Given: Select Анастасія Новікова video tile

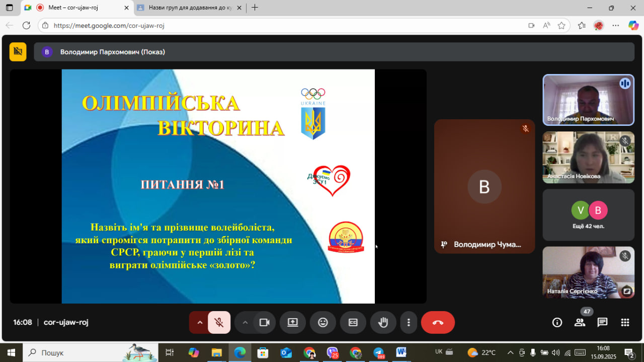Looking at the screenshot, I should tap(588, 157).
